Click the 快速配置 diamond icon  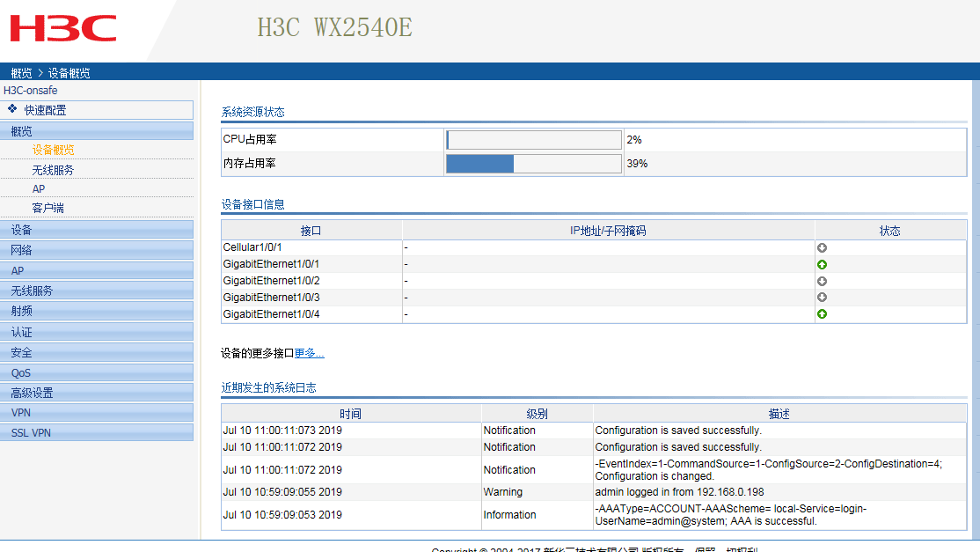click(x=12, y=109)
